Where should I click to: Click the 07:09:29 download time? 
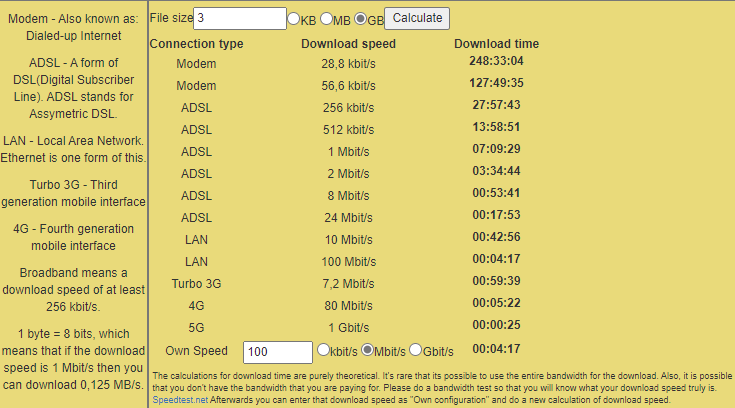496,149
